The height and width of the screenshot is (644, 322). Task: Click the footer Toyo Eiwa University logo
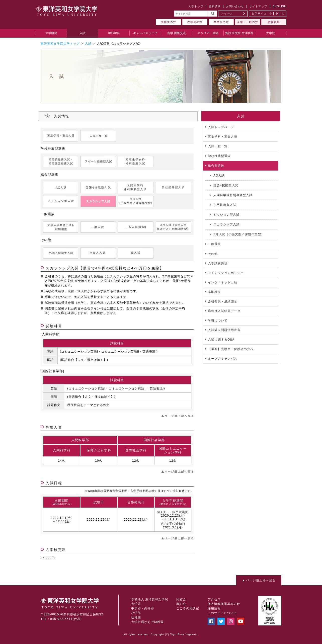point(70,603)
